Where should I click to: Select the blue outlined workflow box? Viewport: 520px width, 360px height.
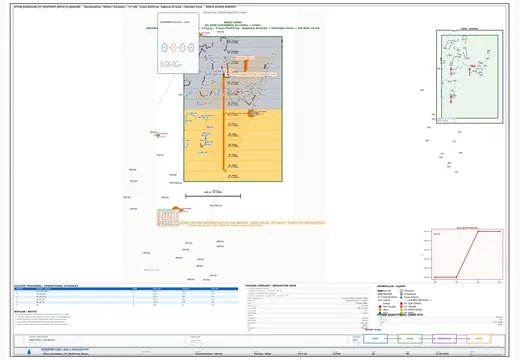375,339
